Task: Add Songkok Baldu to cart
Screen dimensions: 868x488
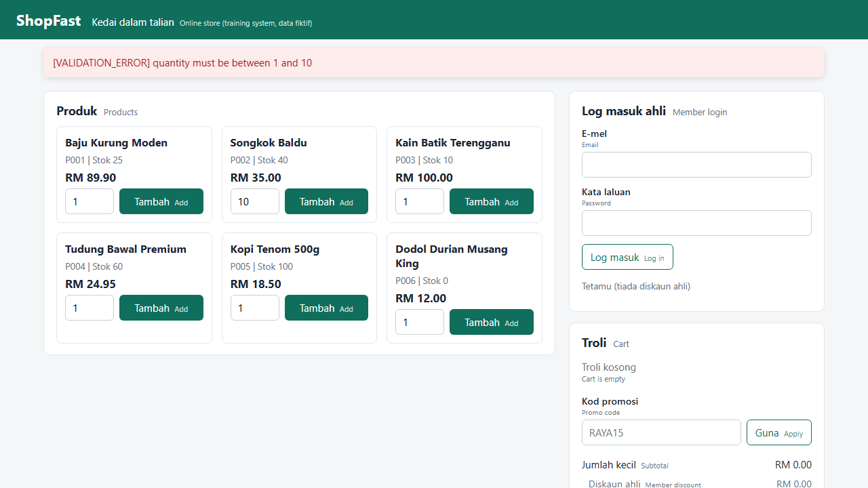Action: (x=326, y=201)
